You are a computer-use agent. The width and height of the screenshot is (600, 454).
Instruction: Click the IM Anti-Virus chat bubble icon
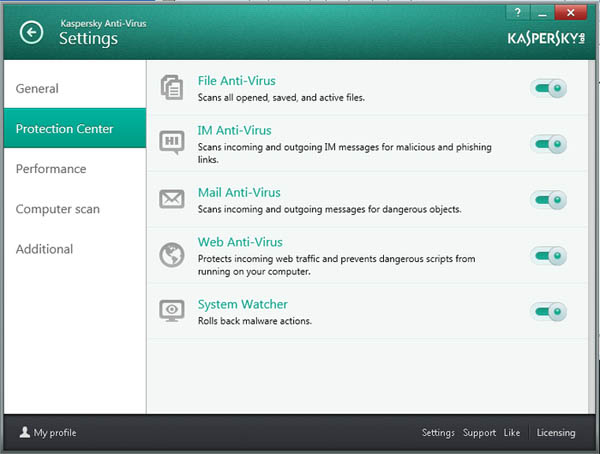(x=172, y=142)
